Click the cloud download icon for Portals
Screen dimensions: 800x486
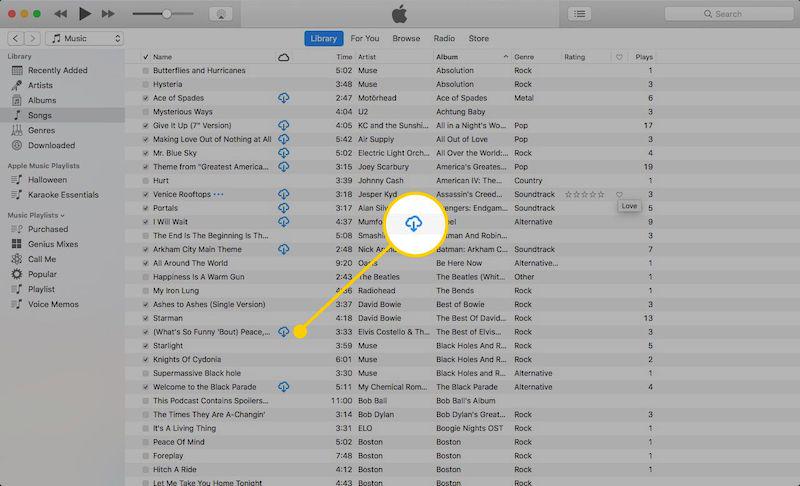(x=283, y=208)
